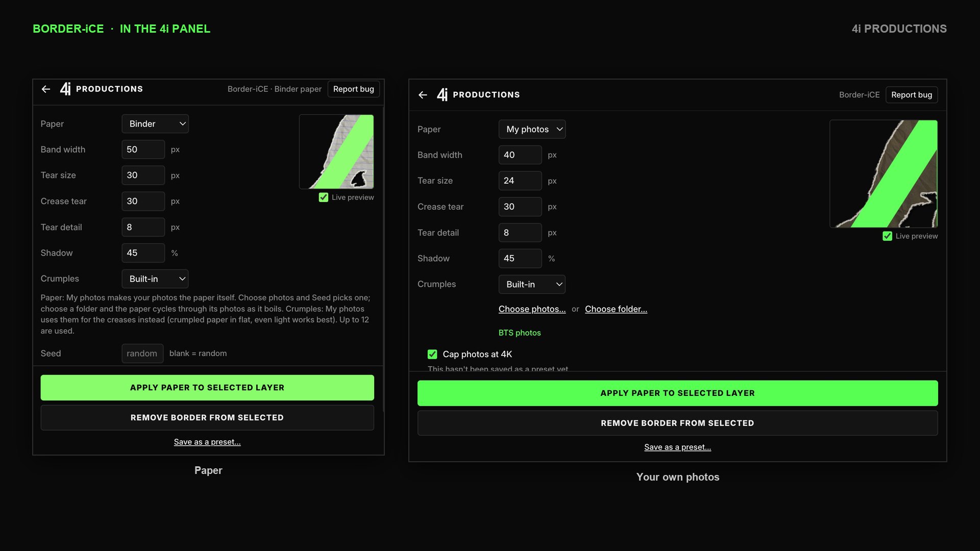The height and width of the screenshot is (551, 980).
Task: Remove border from selected, My photos panel
Action: click(x=677, y=423)
